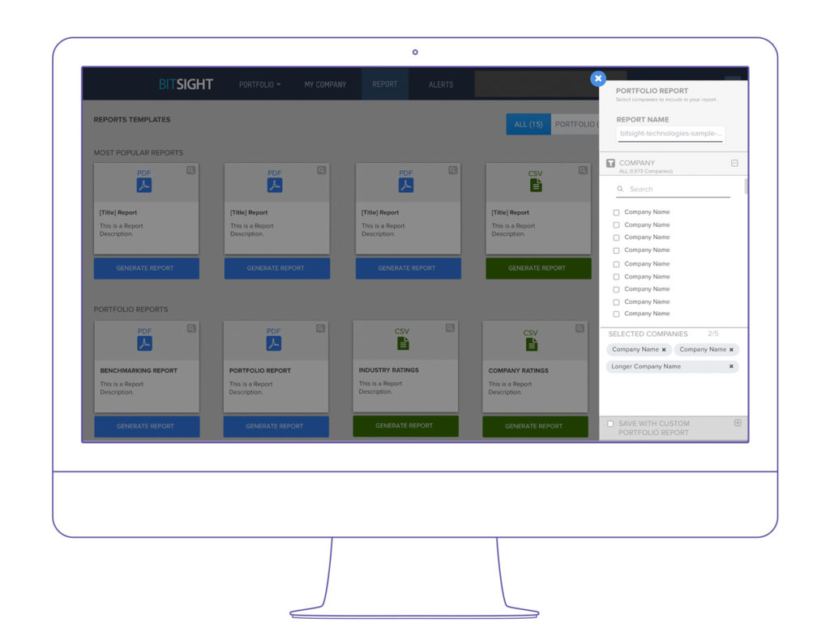Click the company Search field
The width and height of the screenshot is (830, 644).
pyautogui.click(x=674, y=189)
